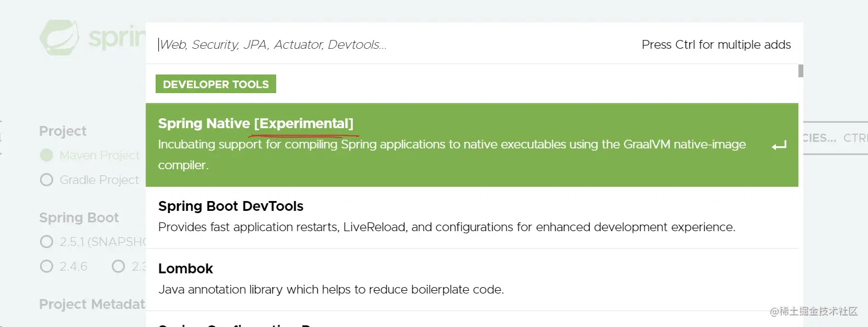Add the Spring Native [Experimental] dependency
868x327 pixels.
pos(472,145)
